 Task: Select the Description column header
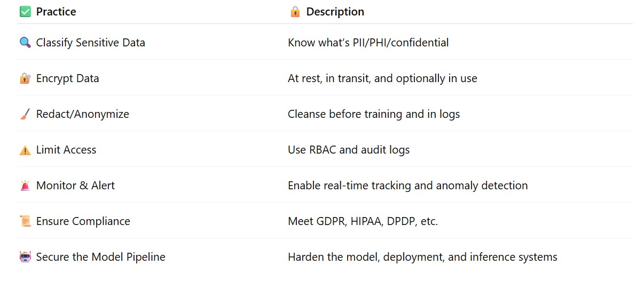(335, 12)
